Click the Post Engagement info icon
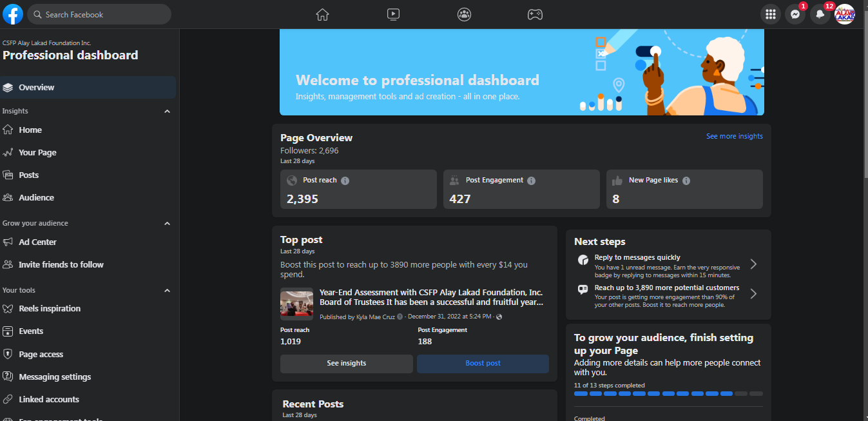This screenshot has width=868, height=421. 532,181
